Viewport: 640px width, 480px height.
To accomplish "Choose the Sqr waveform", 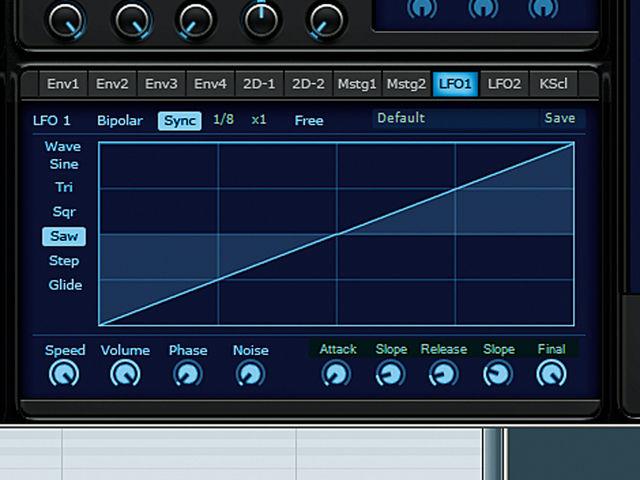I will 64,212.
